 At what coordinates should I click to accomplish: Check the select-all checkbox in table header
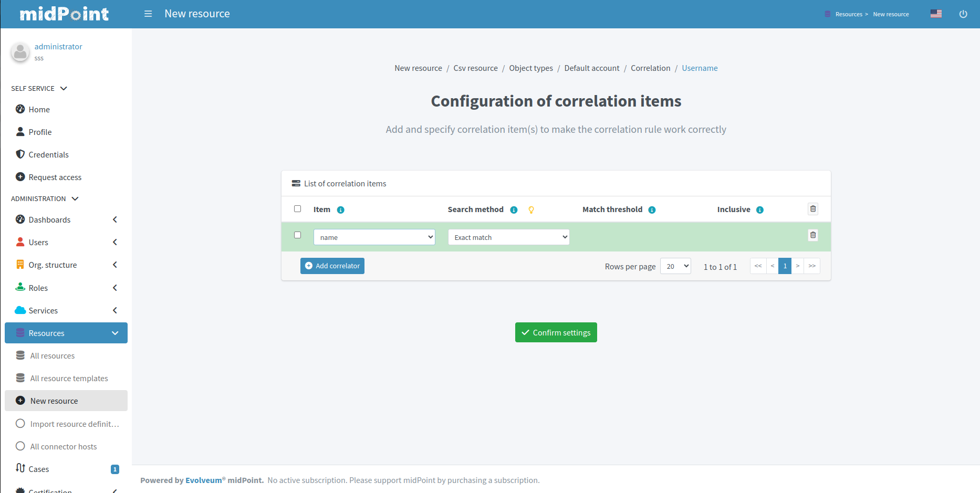(x=298, y=208)
